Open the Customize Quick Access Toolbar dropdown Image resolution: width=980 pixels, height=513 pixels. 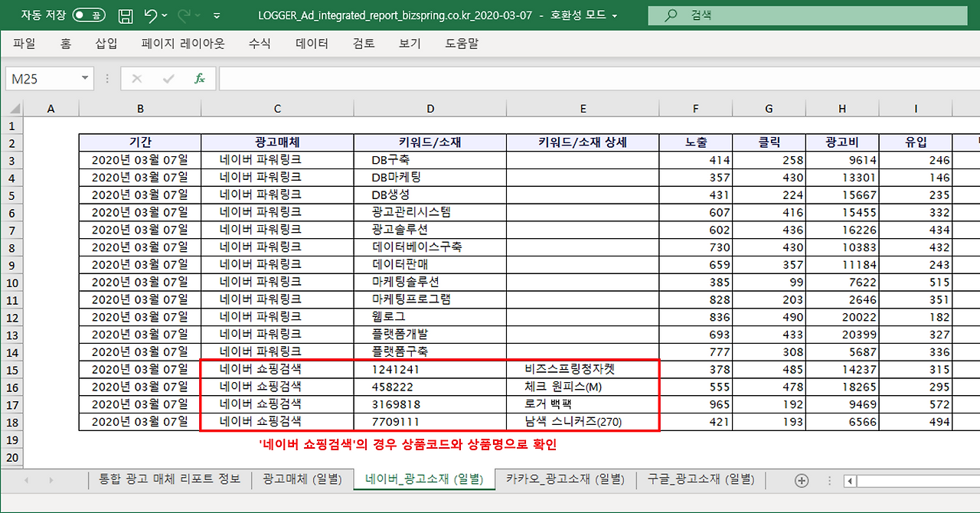click(x=217, y=15)
